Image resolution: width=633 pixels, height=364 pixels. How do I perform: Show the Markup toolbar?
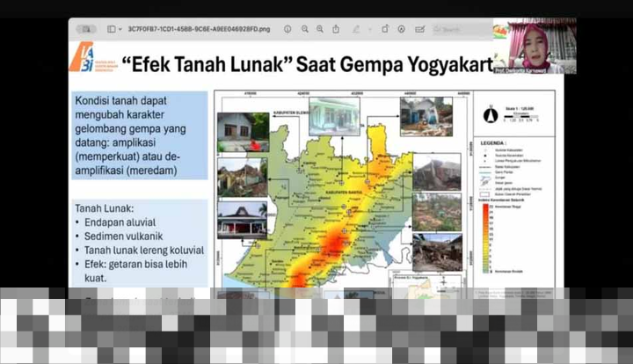tap(401, 29)
